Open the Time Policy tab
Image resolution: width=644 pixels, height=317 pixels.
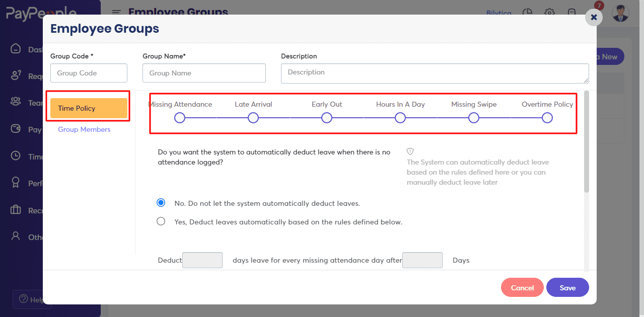(89, 108)
